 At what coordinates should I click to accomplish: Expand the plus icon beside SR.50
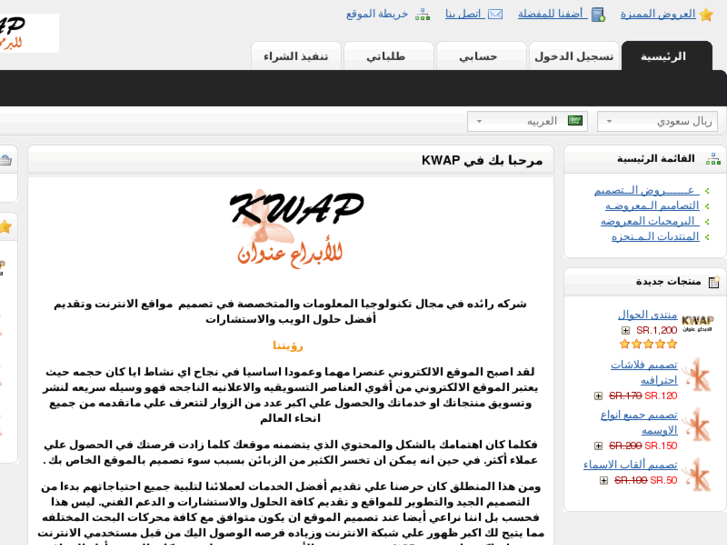[x=604, y=481]
